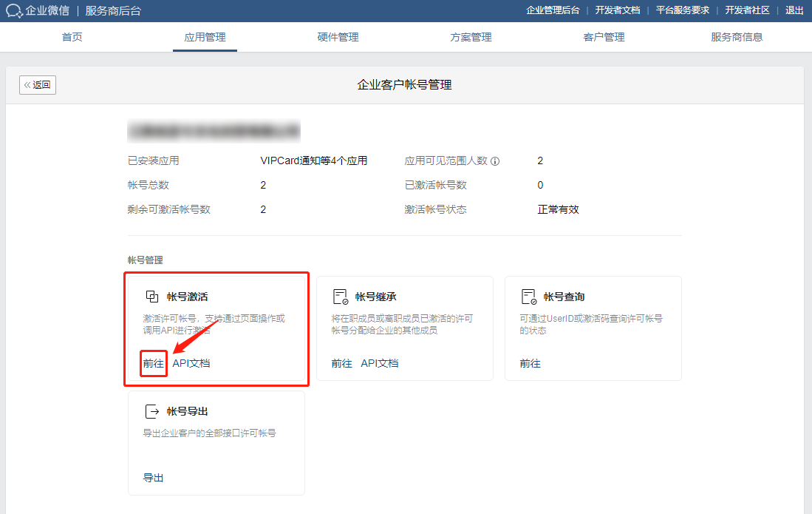Click the back arrow on 返回 button

(27, 84)
